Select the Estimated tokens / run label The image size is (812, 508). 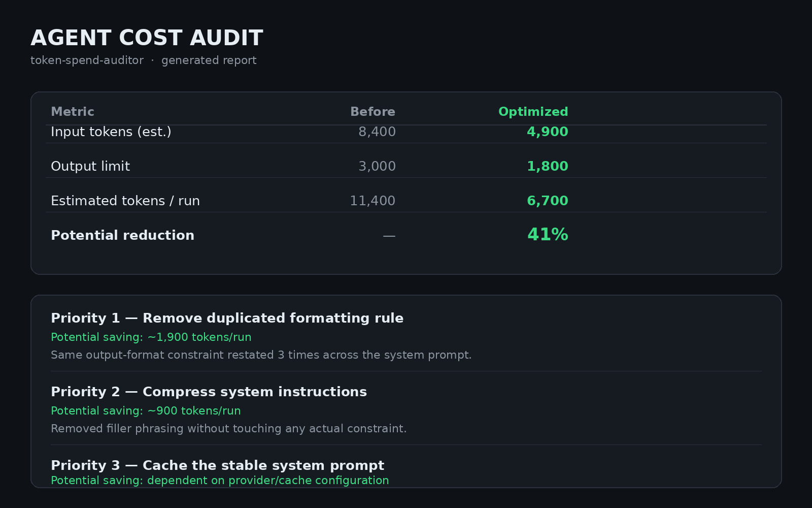pos(125,201)
